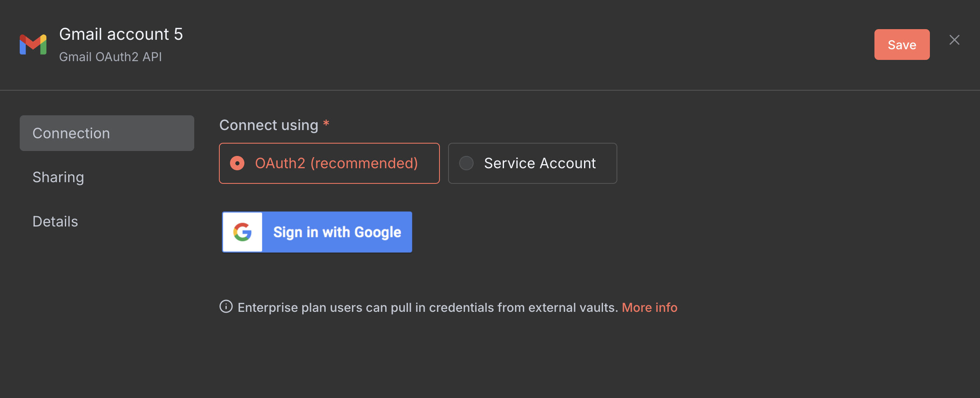Open the Details tab

55,222
